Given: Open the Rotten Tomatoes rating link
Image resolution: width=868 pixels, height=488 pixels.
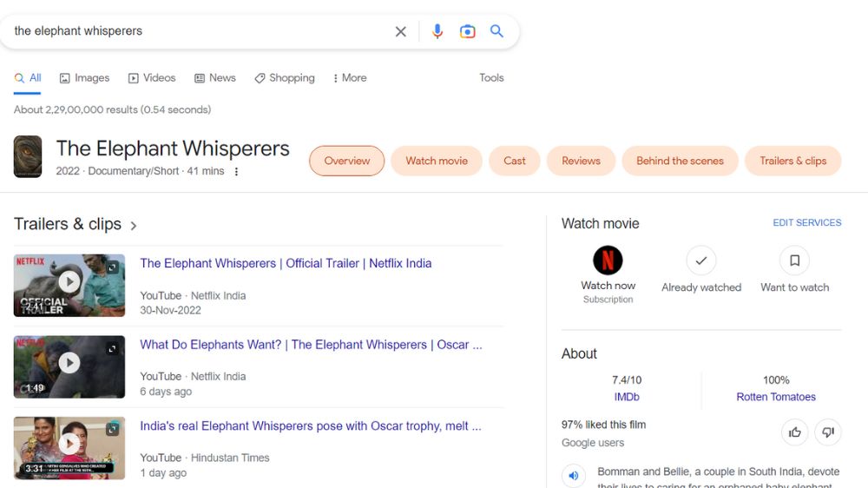Looking at the screenshot, I should [775, 397].
